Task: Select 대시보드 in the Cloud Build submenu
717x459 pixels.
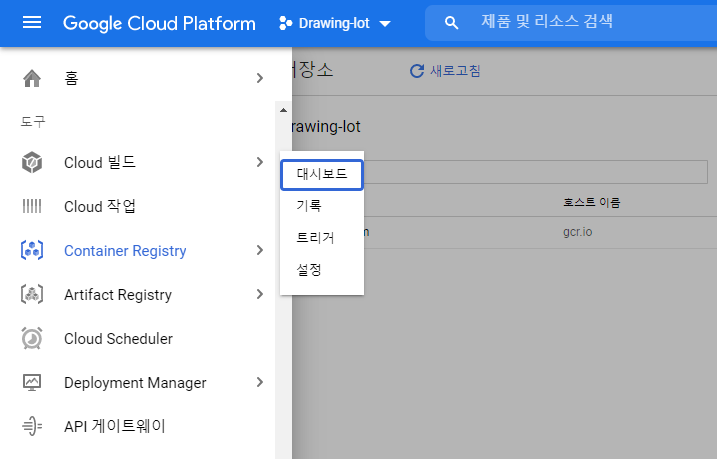Action: pos(322,174)
